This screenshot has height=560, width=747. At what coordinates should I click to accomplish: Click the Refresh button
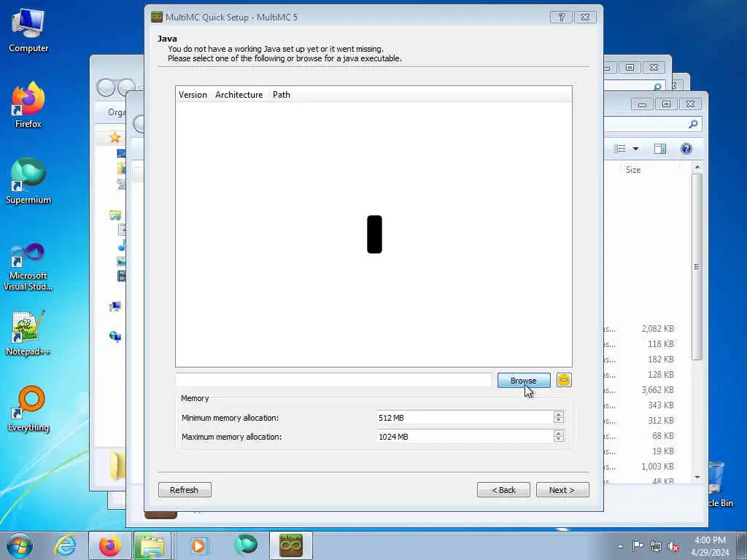(185, 490)
